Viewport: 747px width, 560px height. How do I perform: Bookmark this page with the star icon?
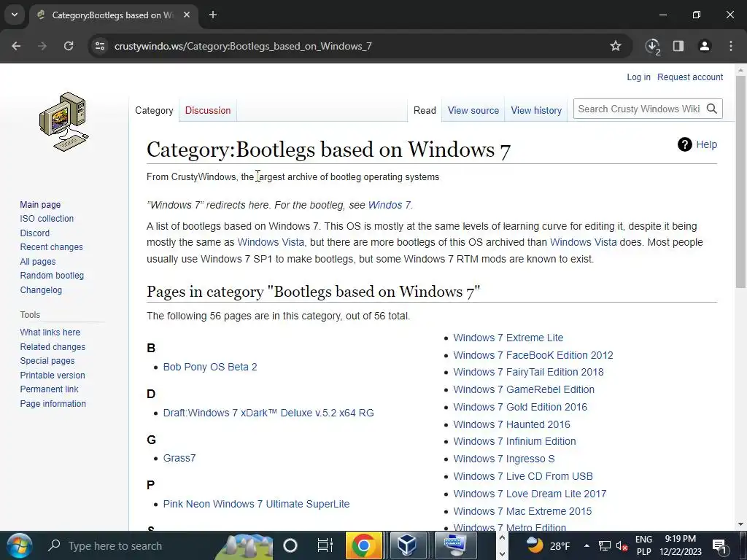(x=616, y=46)
